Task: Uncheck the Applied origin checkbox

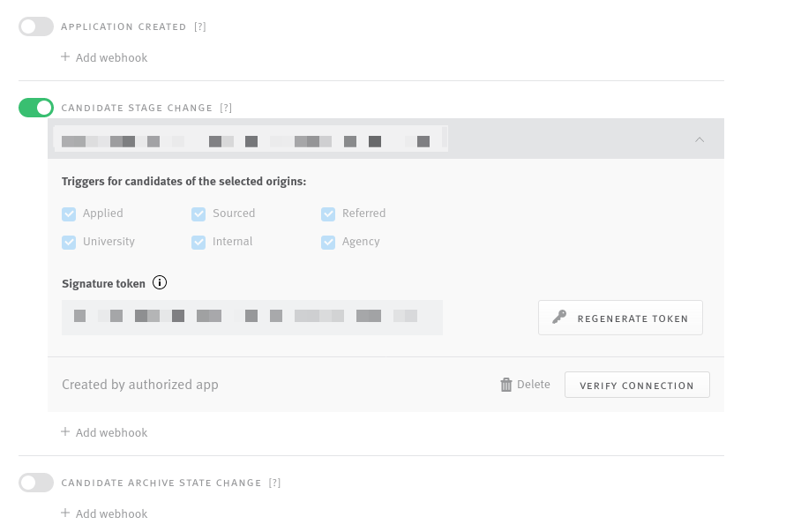Action: [69, 214]
